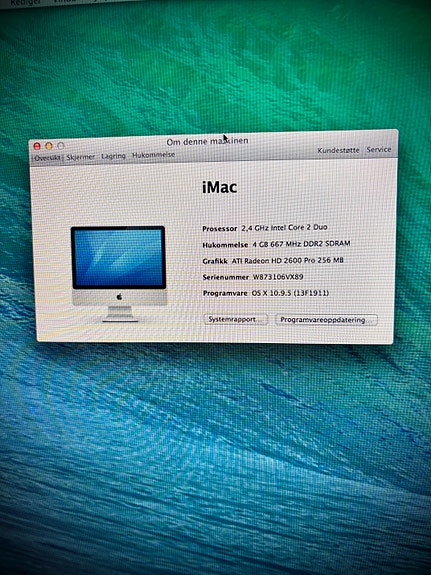Click the serial number W873106VX89

pos(278,277)
